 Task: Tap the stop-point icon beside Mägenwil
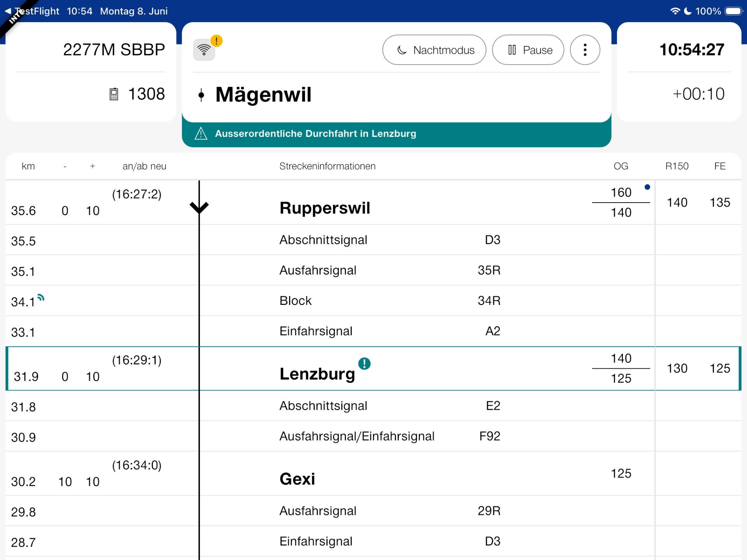[201, 95]
